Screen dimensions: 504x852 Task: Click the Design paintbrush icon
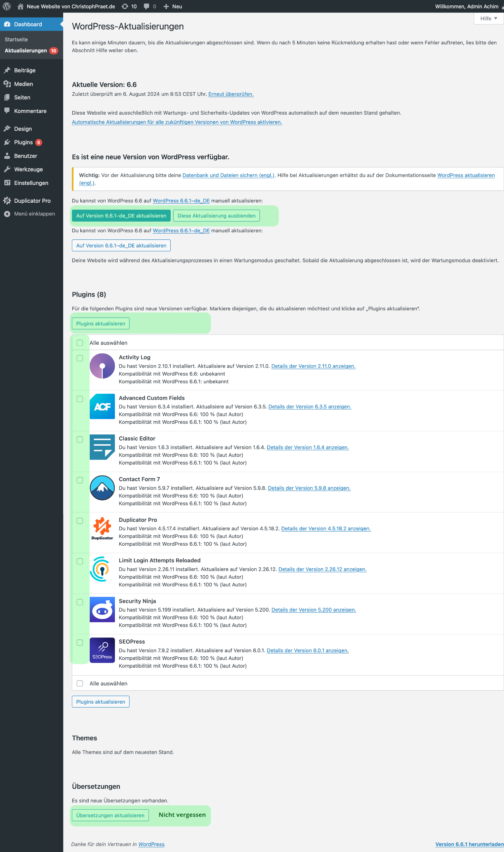(7, 129)
